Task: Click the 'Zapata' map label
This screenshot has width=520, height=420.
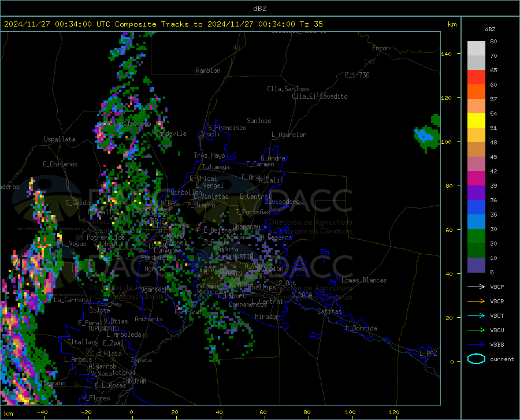Action: coord(142,360)
